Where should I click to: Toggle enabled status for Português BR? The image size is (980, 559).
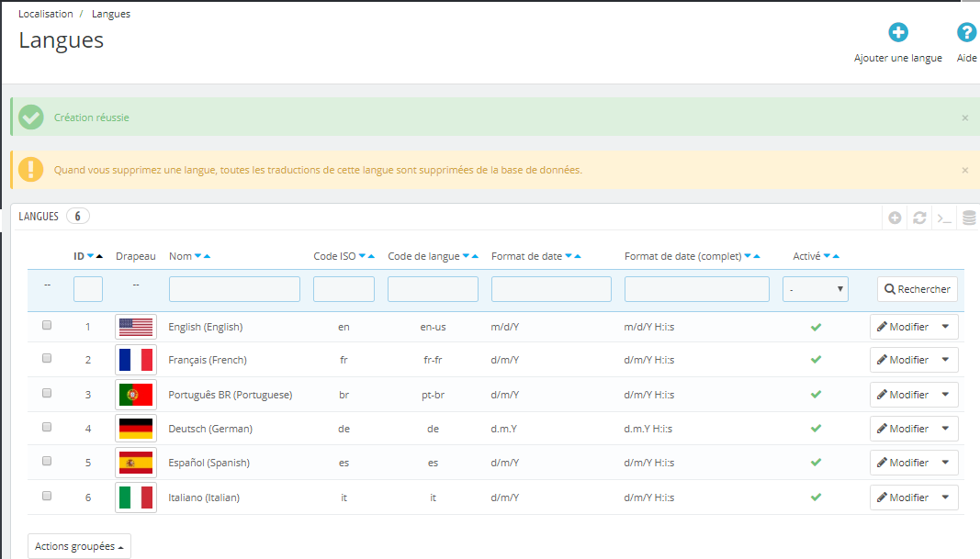tap(816, 395)
